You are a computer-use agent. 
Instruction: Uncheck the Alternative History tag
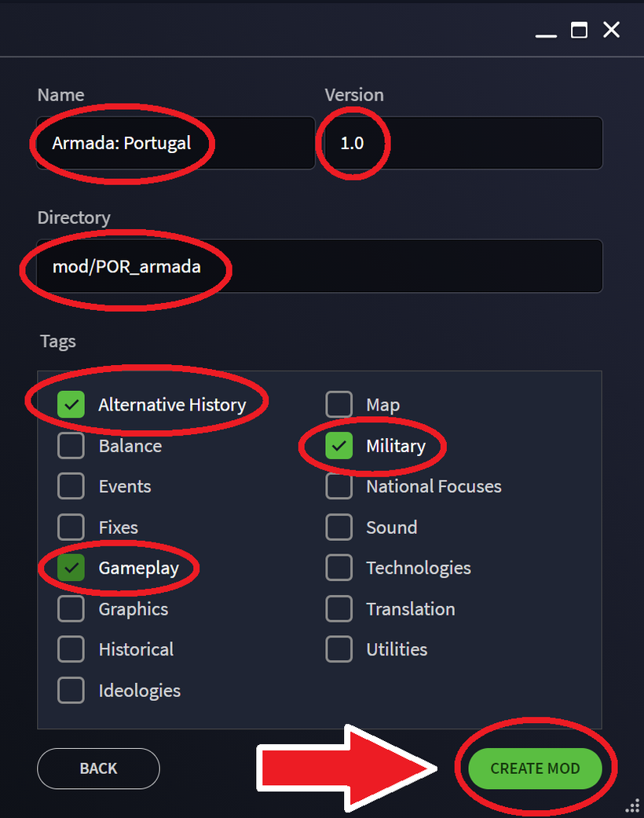click(x=71, y=404)
